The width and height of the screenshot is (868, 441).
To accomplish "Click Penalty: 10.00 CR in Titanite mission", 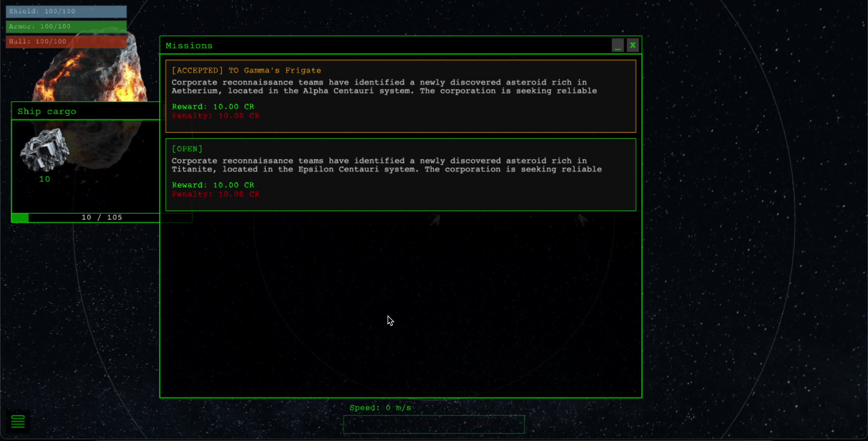I will click(x=216, y=194).
